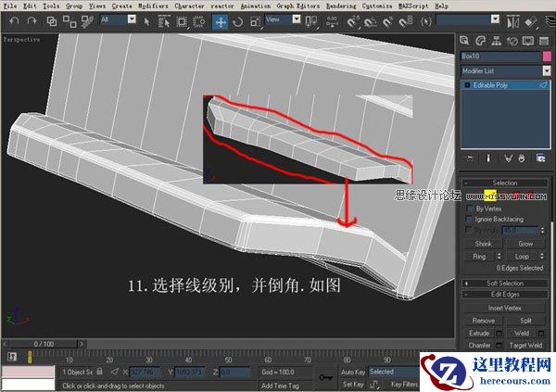Click the X coordinate input field
Screen dimensions: 556x392
[x=145, y=373]
